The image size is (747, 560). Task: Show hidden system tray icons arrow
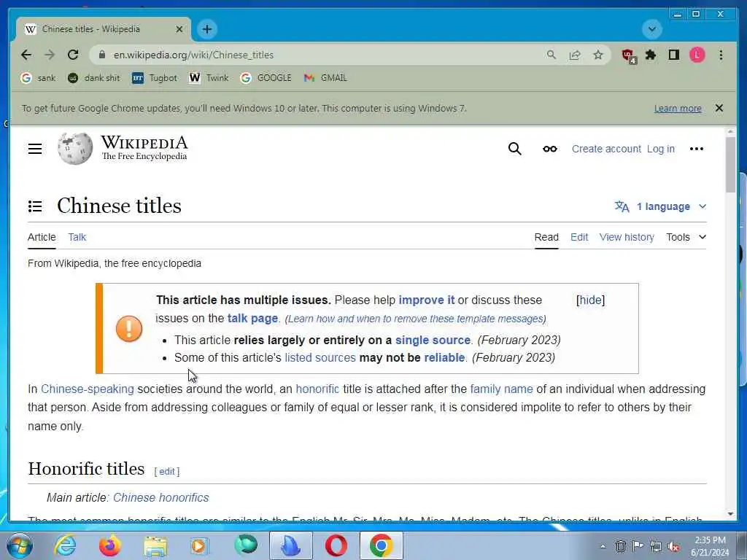point(603,546)
